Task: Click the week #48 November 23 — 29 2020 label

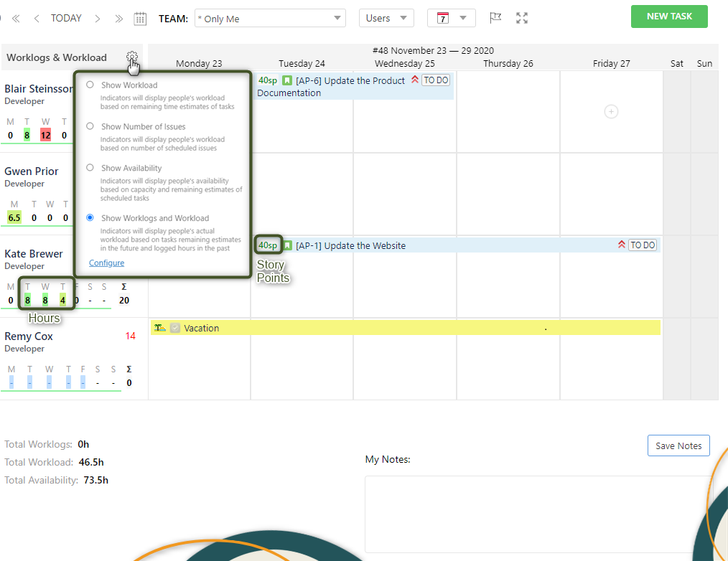Action: (x=433, y=51)
